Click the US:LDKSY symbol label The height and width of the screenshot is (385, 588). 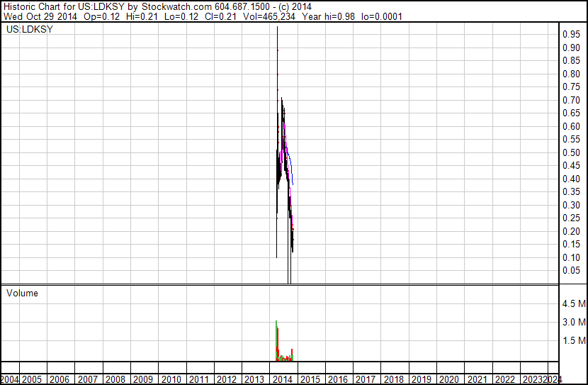pos(30,29)
